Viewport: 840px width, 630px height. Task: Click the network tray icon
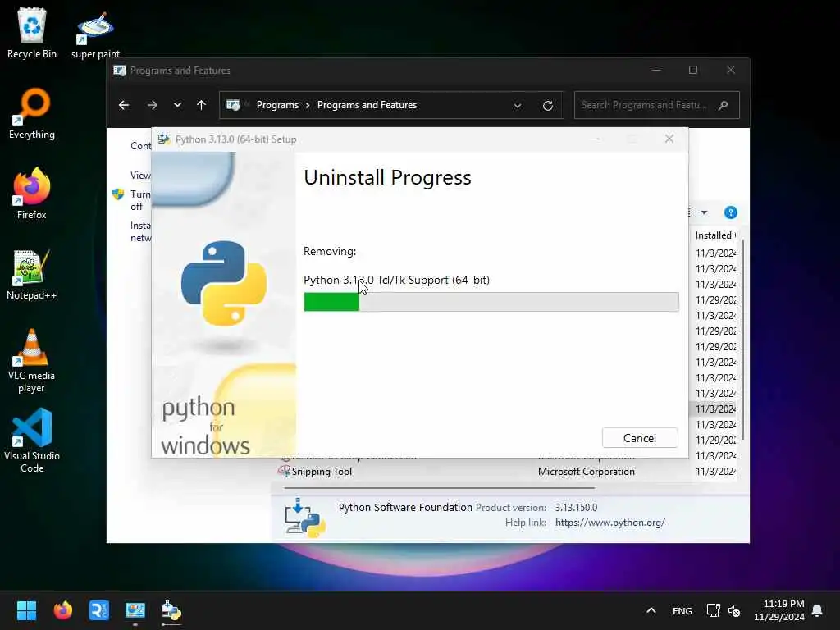[713, 610]
